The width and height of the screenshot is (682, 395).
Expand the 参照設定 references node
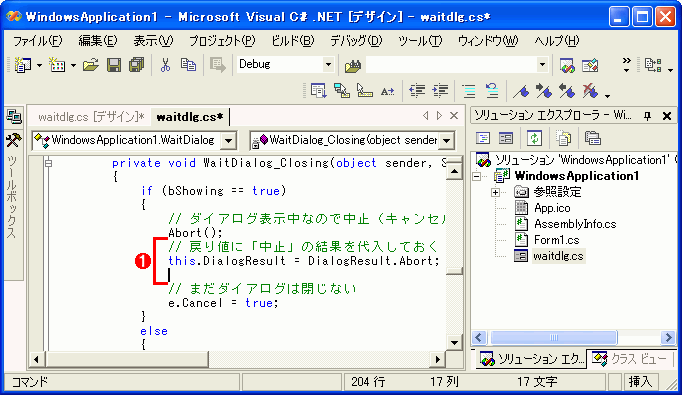[x=495, y=192]
